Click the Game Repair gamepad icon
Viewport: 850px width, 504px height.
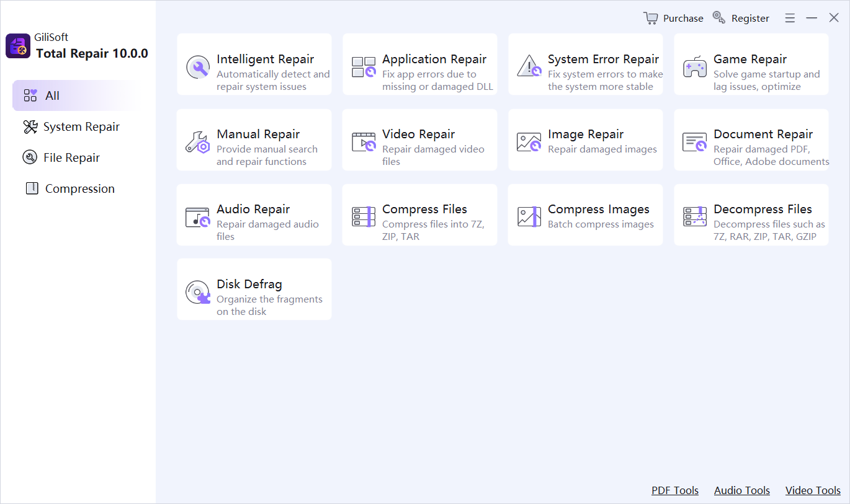coord(695,67)
